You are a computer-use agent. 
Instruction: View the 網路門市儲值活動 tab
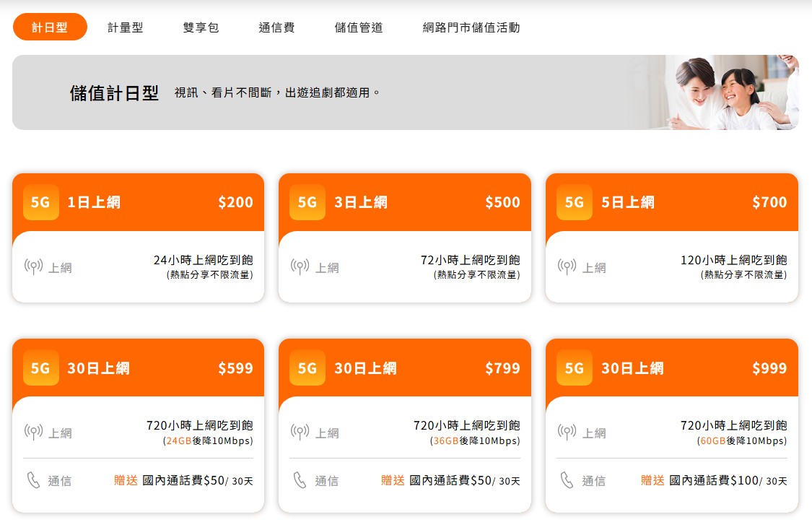(471, 27)
